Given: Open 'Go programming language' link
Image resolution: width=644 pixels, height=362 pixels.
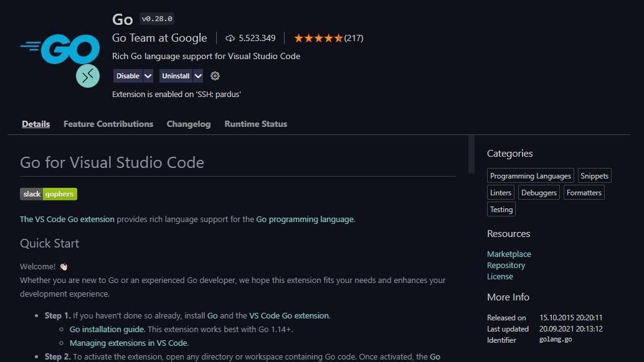Looking at the screenshot, I should pyautogui.click(x=305, y=220).
